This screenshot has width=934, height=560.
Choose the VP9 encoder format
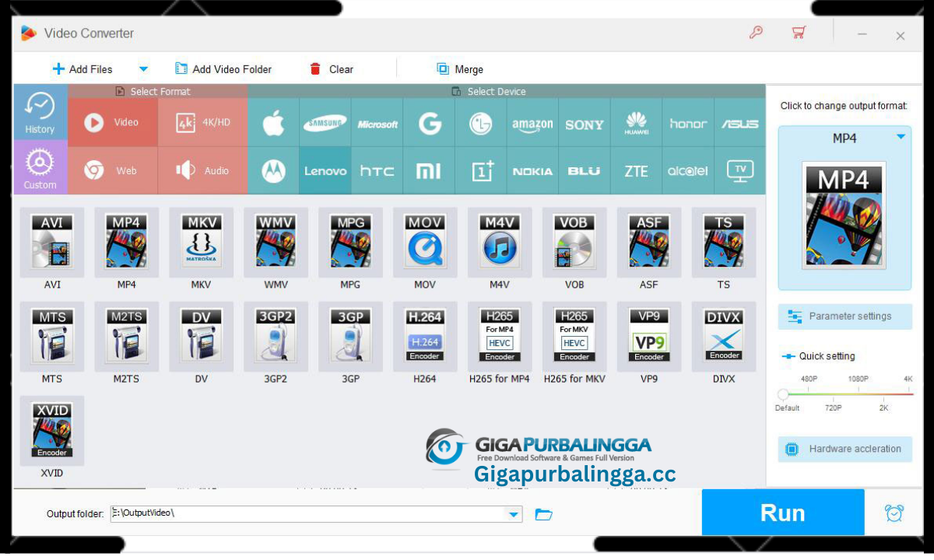click(649, 337)
